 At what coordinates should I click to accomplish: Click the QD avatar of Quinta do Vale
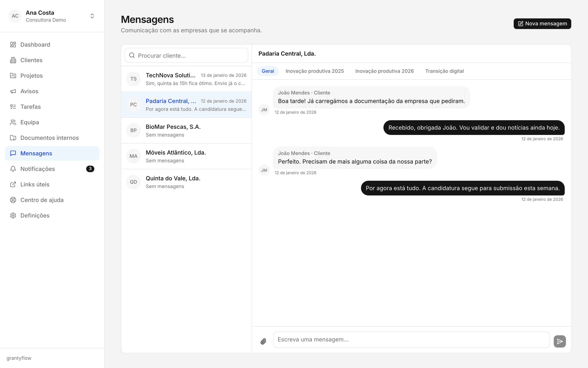click(x=133, y=182)
